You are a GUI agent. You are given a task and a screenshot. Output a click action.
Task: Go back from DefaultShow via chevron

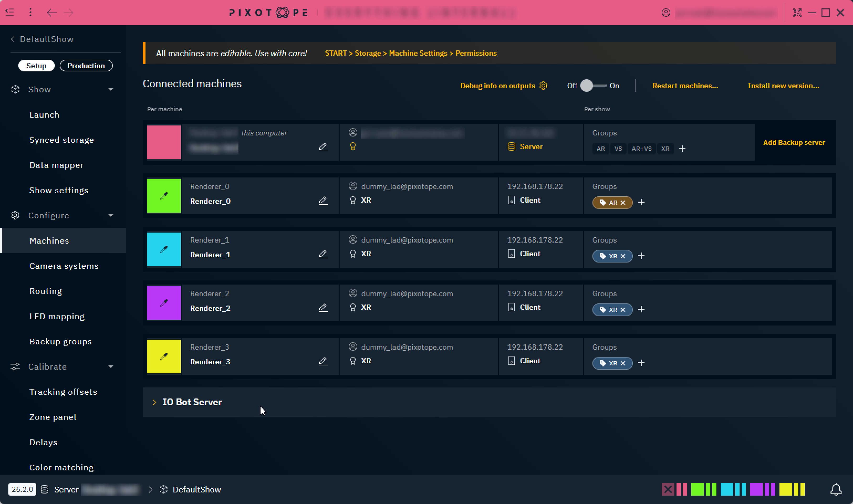[13, 39]
